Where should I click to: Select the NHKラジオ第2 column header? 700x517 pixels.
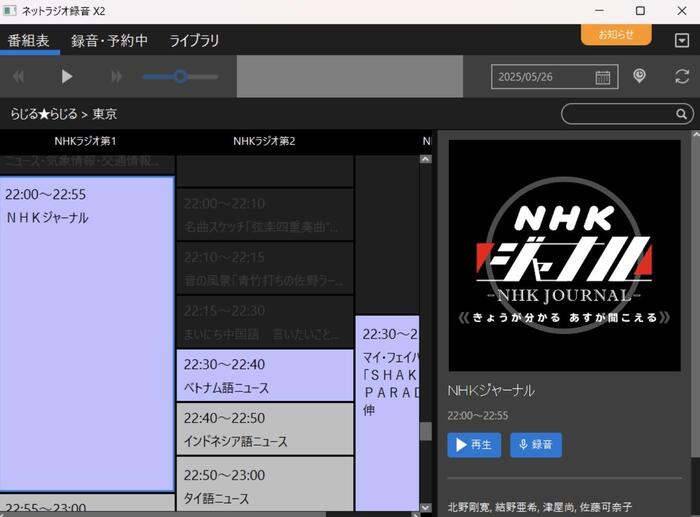tap(264, 141)
